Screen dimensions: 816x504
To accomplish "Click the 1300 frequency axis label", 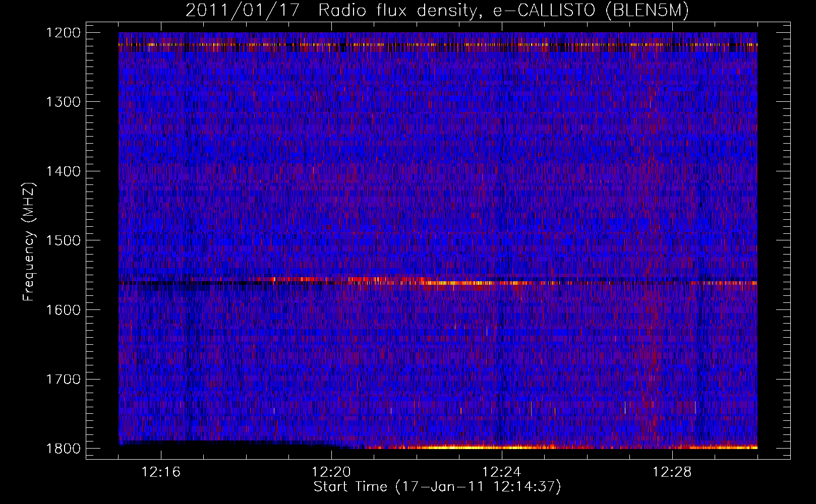I will pos(64,102).
